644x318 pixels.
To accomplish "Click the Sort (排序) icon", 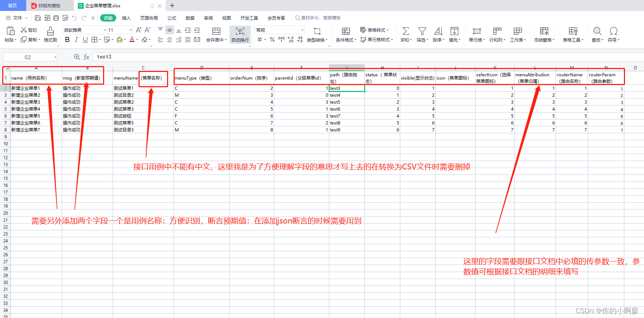I will [x=438, y=31].
